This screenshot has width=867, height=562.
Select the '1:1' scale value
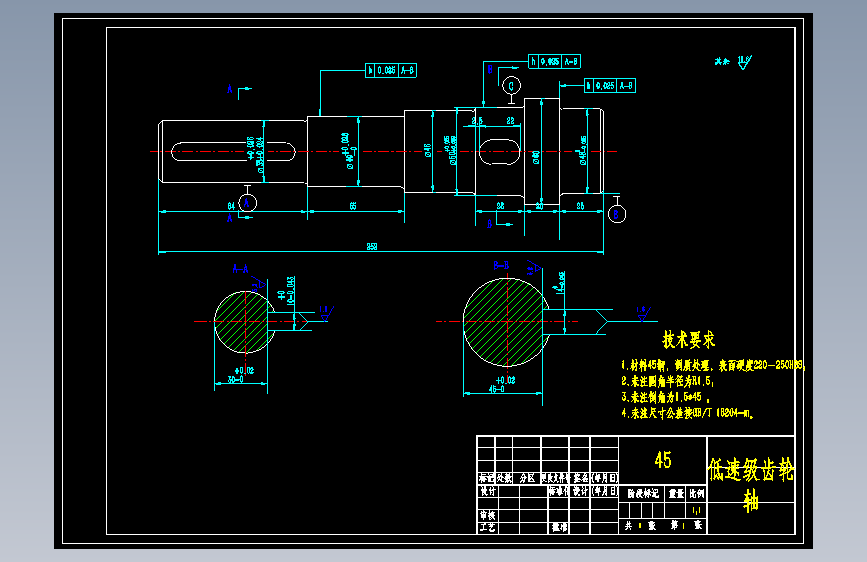click(x=697, y=511)
